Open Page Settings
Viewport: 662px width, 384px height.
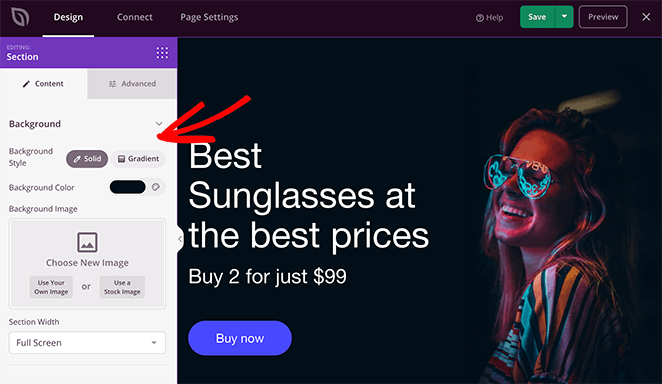tap(209, 17)
